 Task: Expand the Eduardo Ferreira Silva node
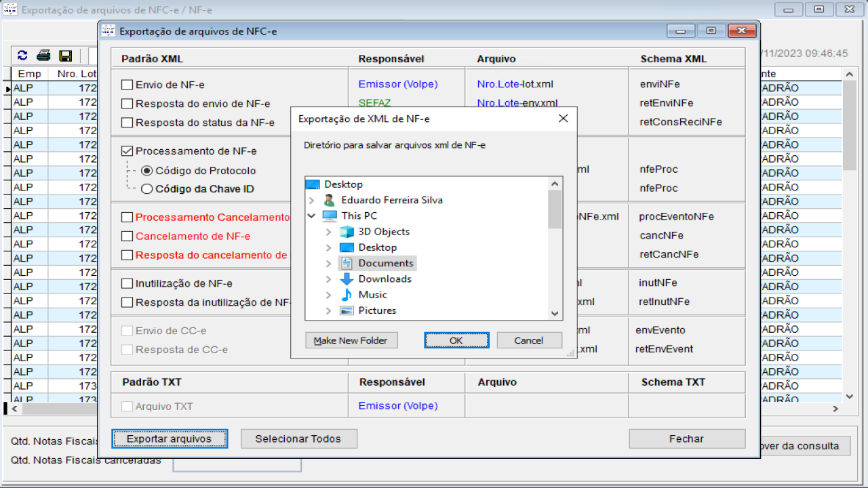point(312,200)
